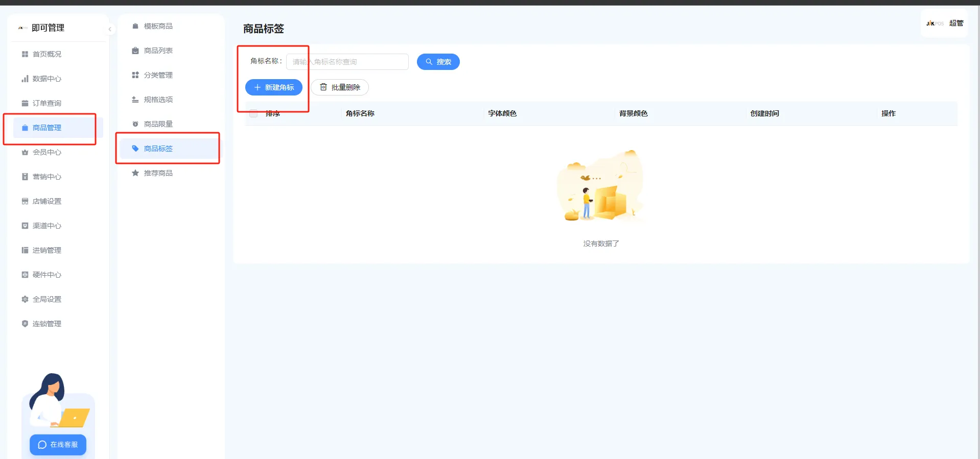Click the 没有数据了 empty state text
Image resolution: width=980 pixels, height=459 pixels.
point(601,244)
